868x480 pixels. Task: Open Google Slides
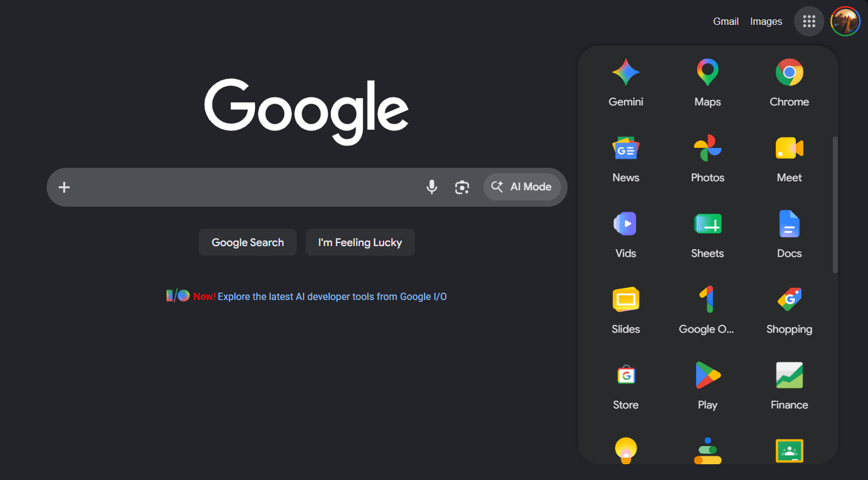626,310
